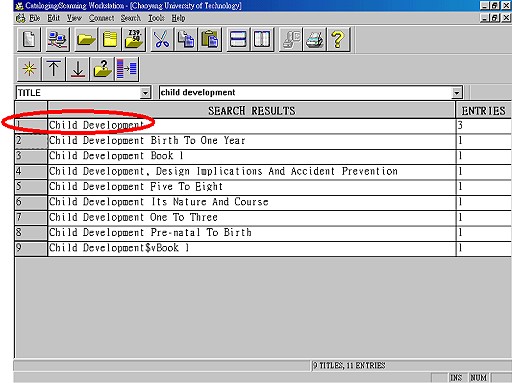Click the '9 TITLES, 11 ENTRIES' status text

point(349,366)
